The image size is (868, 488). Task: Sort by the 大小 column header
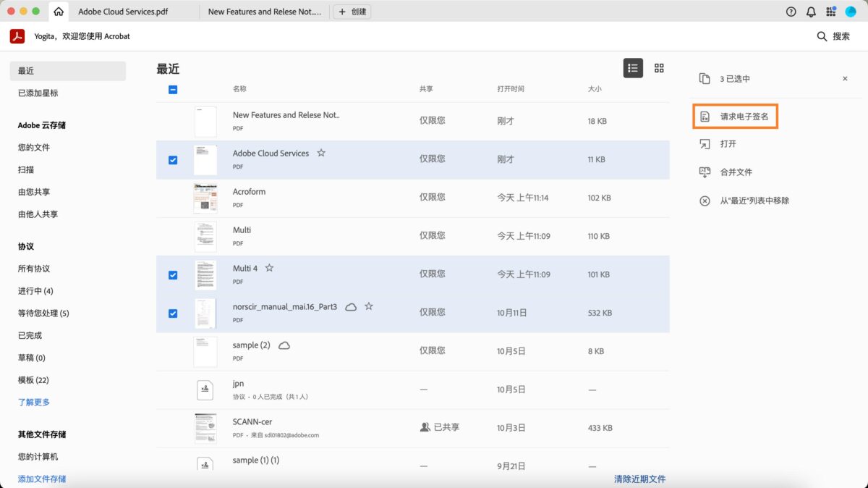[x=595, y=89]
